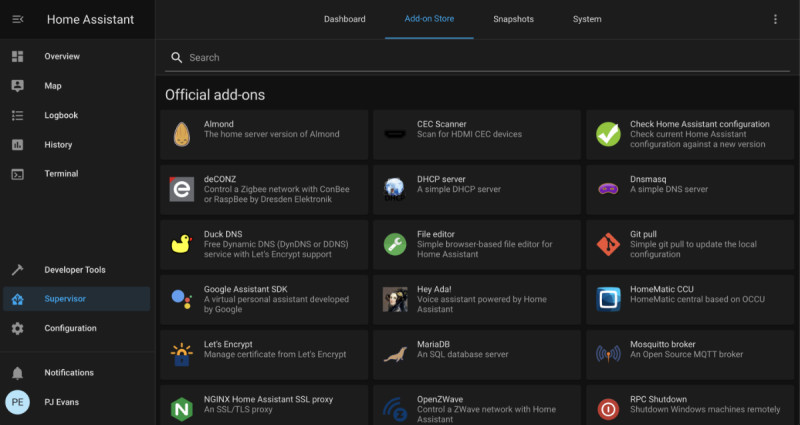
Task: Click the Home Assistant title
Action: tap(90, 19)
